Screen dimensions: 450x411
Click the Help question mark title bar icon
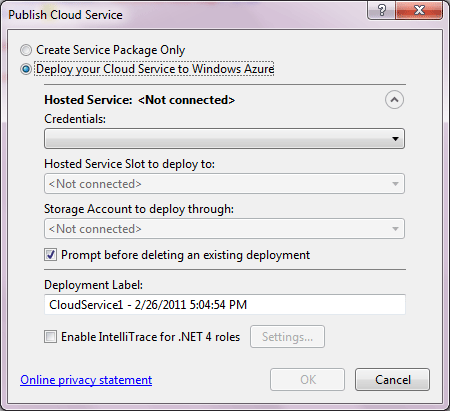pyautogui.click(x=382, y=10)
